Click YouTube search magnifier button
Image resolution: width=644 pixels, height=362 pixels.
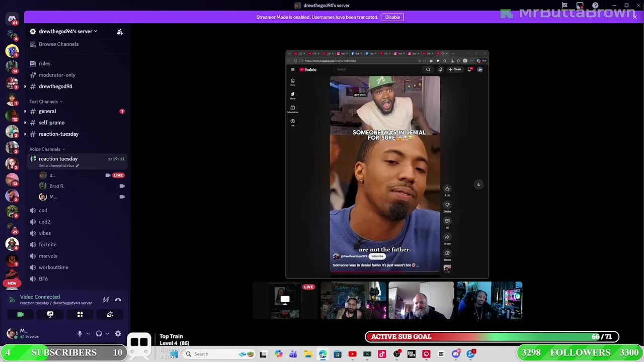tap(428, 69)
